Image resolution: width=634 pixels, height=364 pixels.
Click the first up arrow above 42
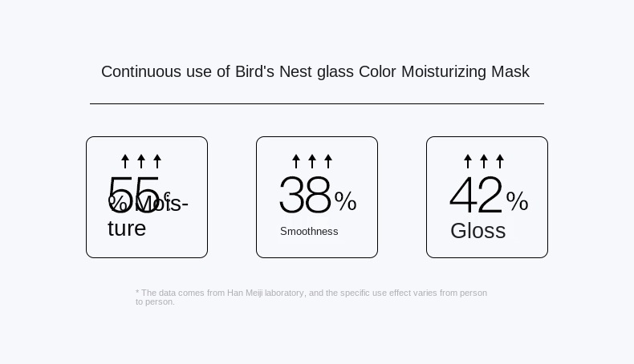pos(468,161)
